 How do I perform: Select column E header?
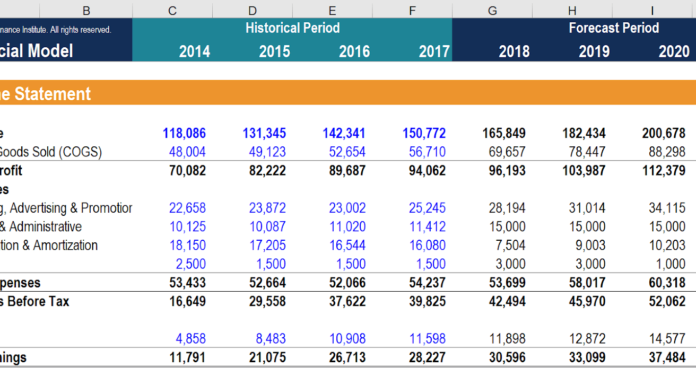coord(332,10)
